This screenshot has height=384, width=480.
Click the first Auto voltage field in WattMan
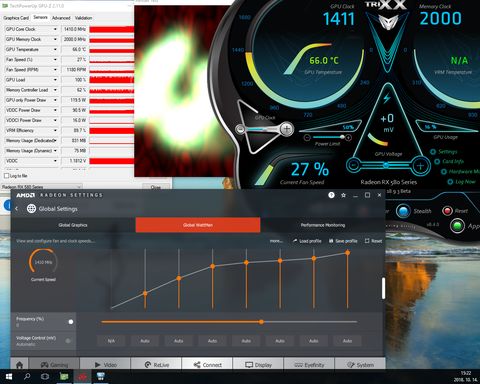click(145, 341)
